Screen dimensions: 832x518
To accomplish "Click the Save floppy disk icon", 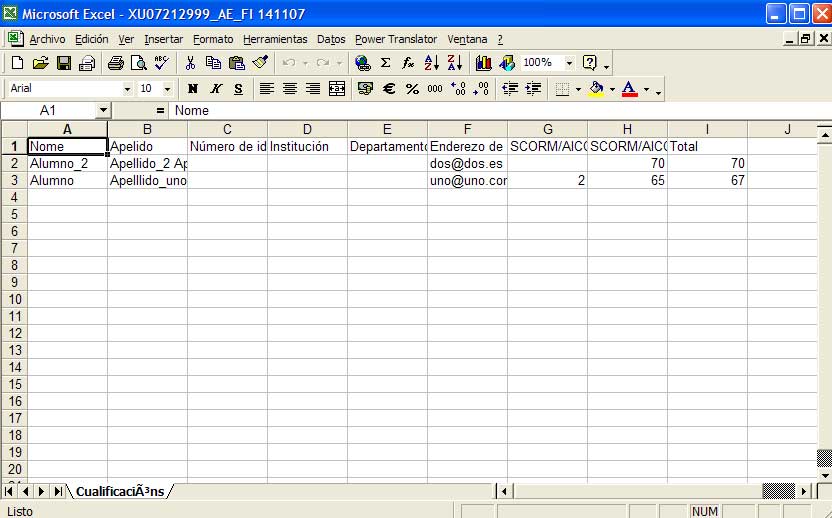I will tap(64, 63).
